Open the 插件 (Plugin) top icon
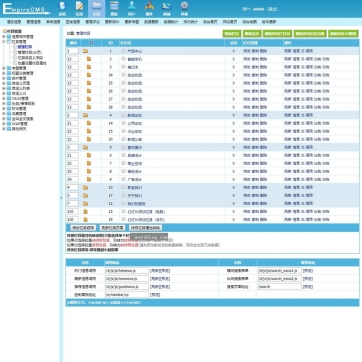Screen dimensions: 362x362 click(x=149, y=8)
